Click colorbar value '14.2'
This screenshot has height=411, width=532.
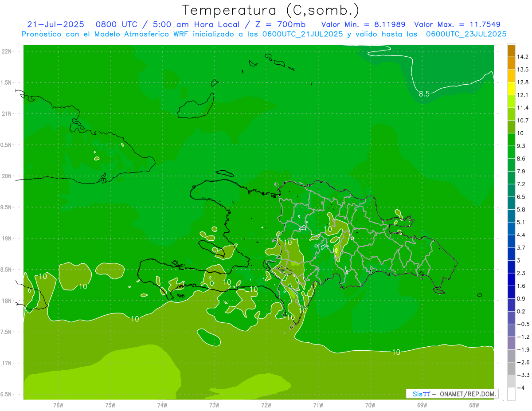pos(523,57)
